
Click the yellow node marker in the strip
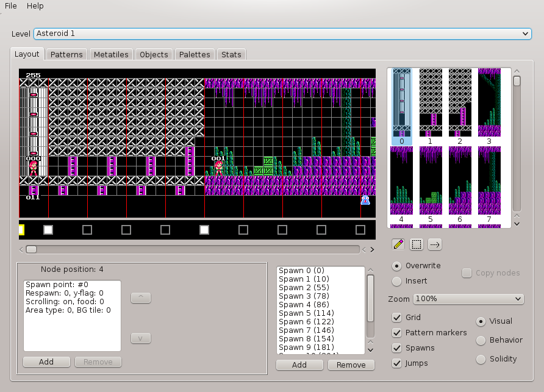click(x=21, y=230)
